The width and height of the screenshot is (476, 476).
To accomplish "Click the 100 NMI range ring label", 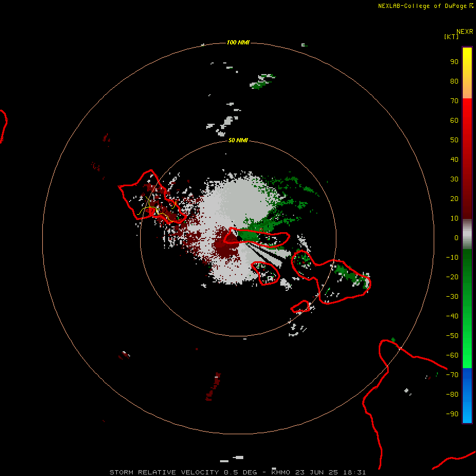I will (238, 42).
